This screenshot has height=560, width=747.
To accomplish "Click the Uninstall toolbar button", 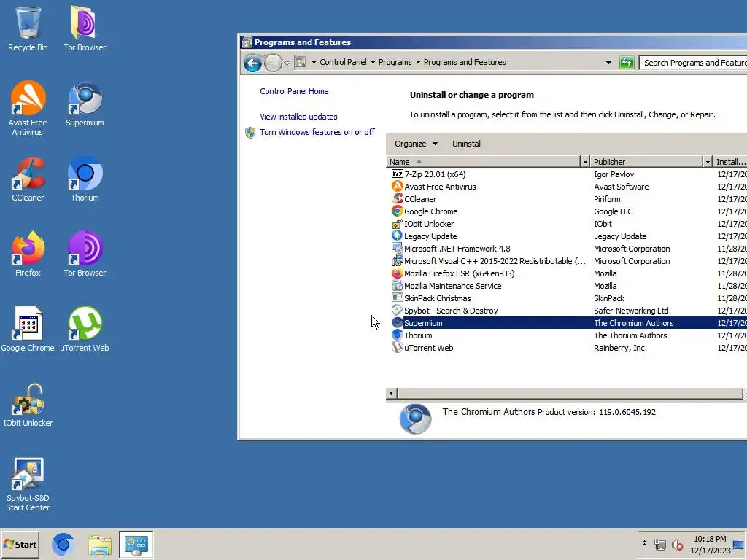I will point(467,144).
